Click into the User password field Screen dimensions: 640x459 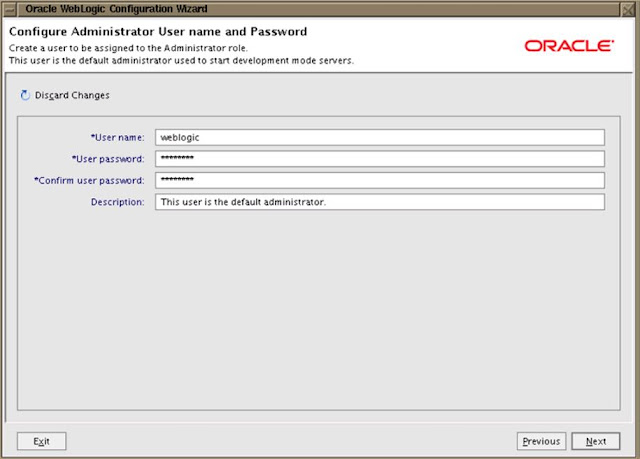tap(380, 159)
